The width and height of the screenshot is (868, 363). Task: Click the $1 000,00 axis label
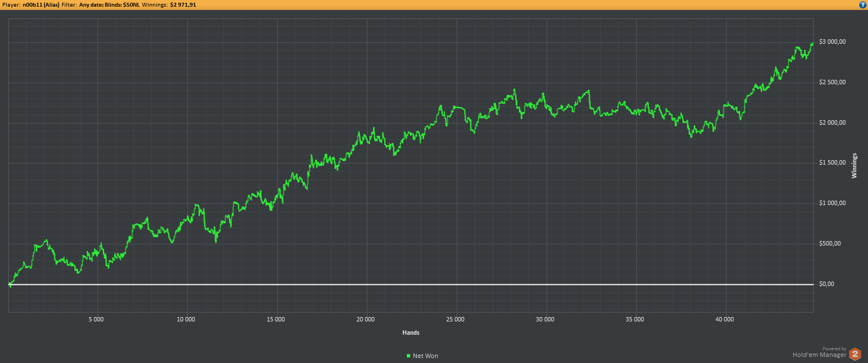832,203
